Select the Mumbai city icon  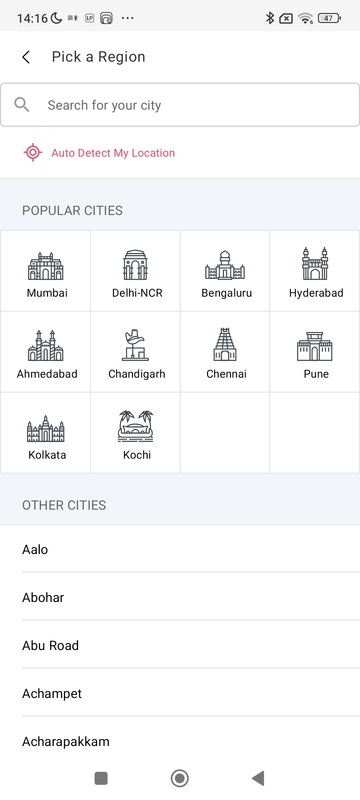pos(46,266)
